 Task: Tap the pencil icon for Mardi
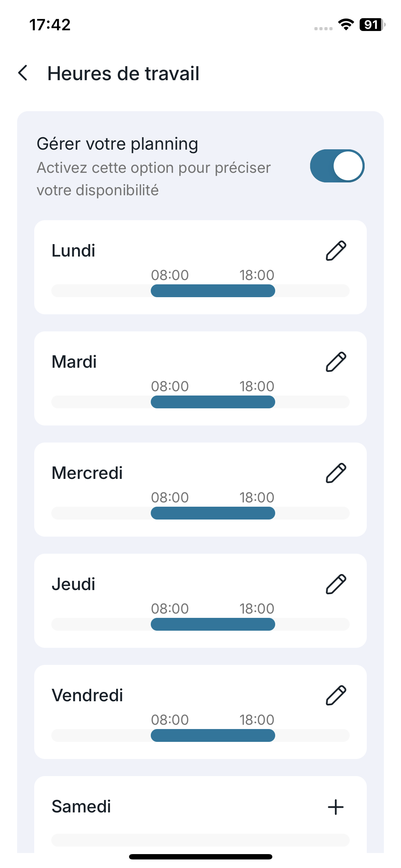(336, 362)
